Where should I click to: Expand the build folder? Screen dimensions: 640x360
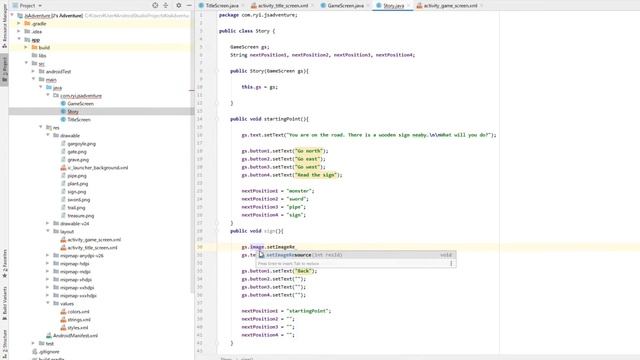[x=26, y=47]
